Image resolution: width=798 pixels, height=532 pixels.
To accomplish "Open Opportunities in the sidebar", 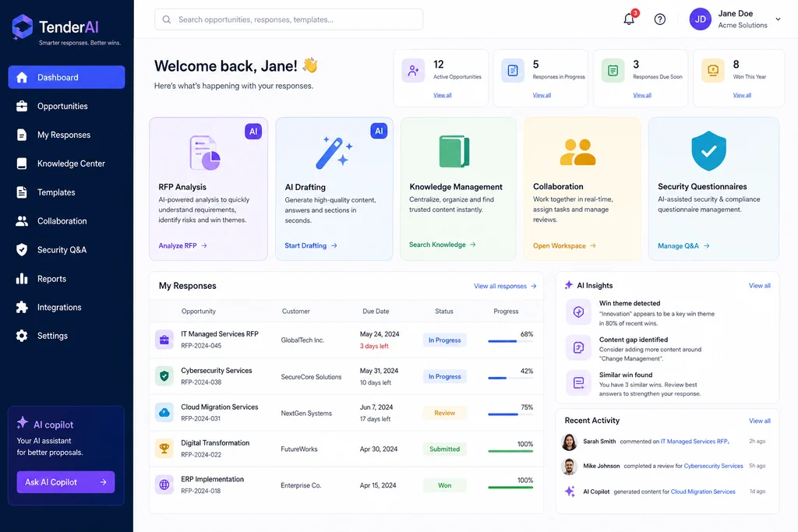I will [66, 106].
